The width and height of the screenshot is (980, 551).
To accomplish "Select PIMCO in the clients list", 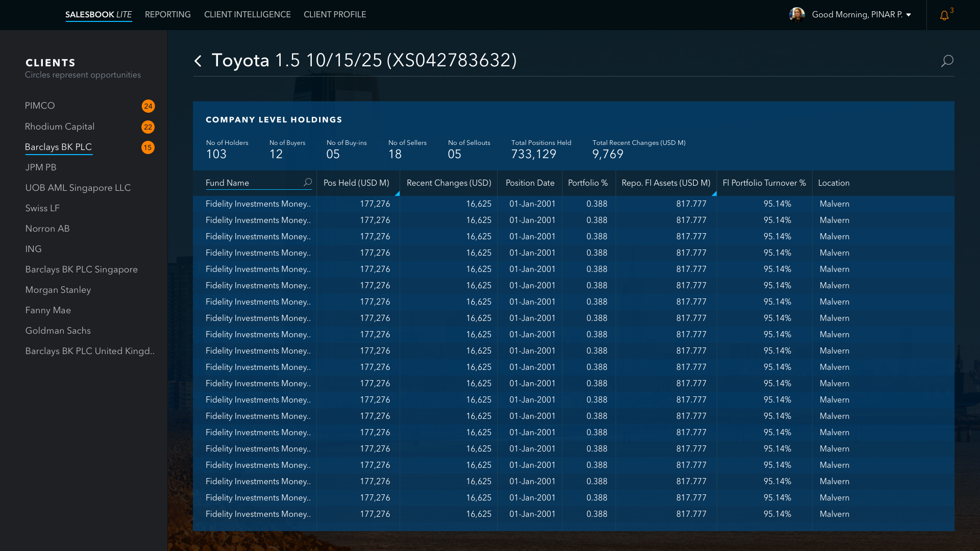I will (40, 106).
